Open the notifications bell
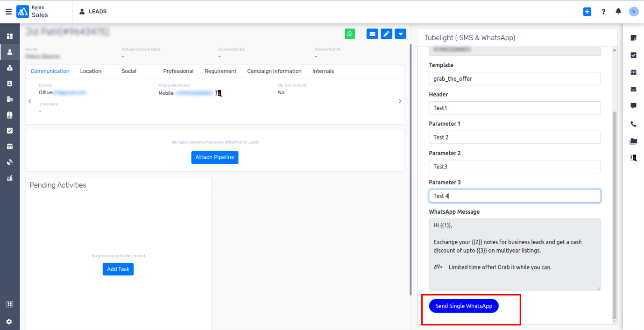 coord(618,12)
